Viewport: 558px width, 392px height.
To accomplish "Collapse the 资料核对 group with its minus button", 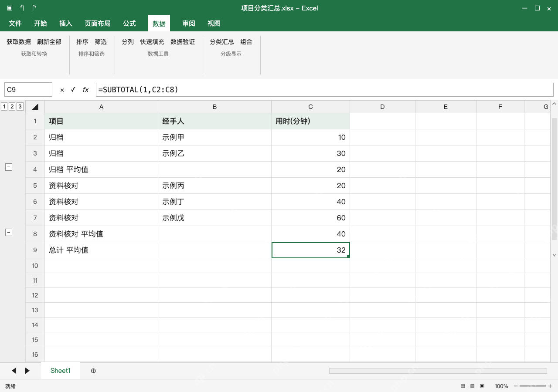I will [x=8, y=232].
